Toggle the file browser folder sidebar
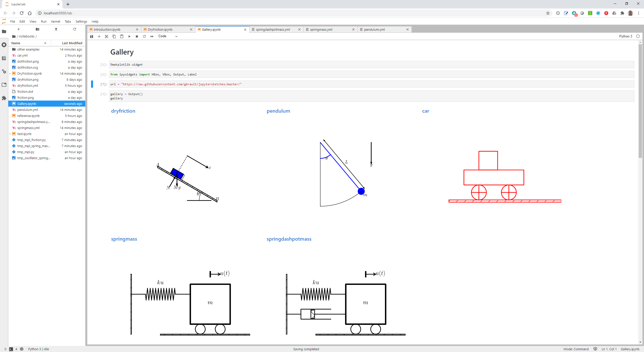This screenshot has height=352, width=644. pyautogui.click(x=4, y=31)
